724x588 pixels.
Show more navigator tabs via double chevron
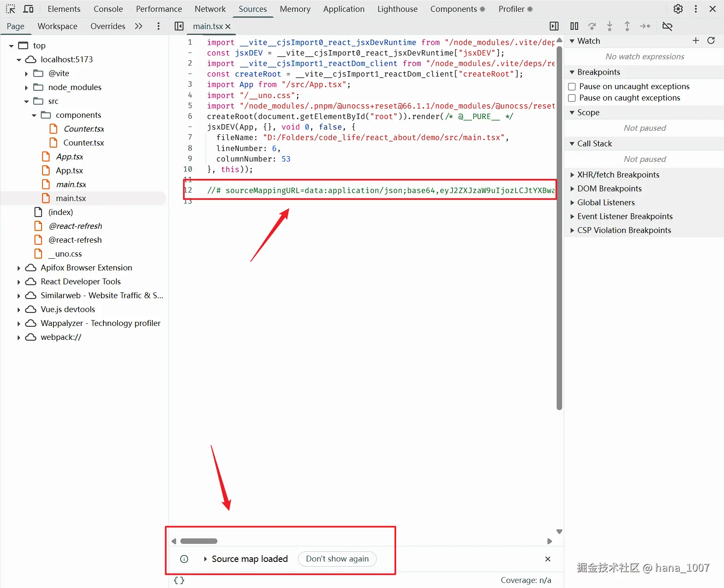coord(139,26)
